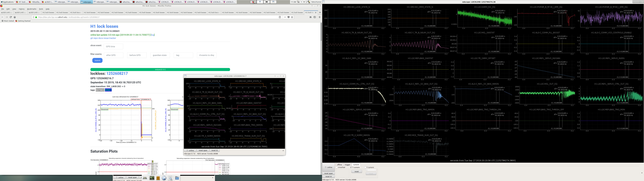Switch to trigger tab in ndscope

point(348,165)
